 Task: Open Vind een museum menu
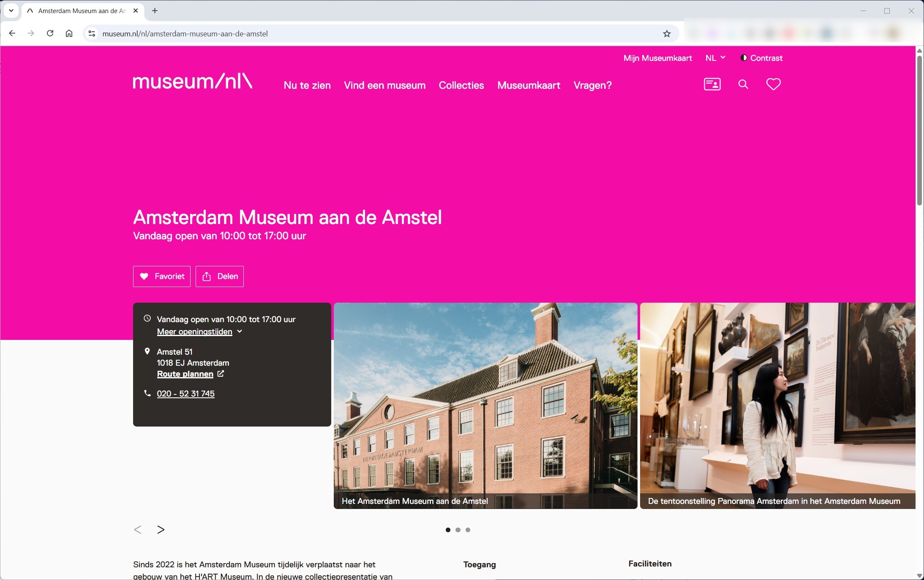[x=384, y=85]
